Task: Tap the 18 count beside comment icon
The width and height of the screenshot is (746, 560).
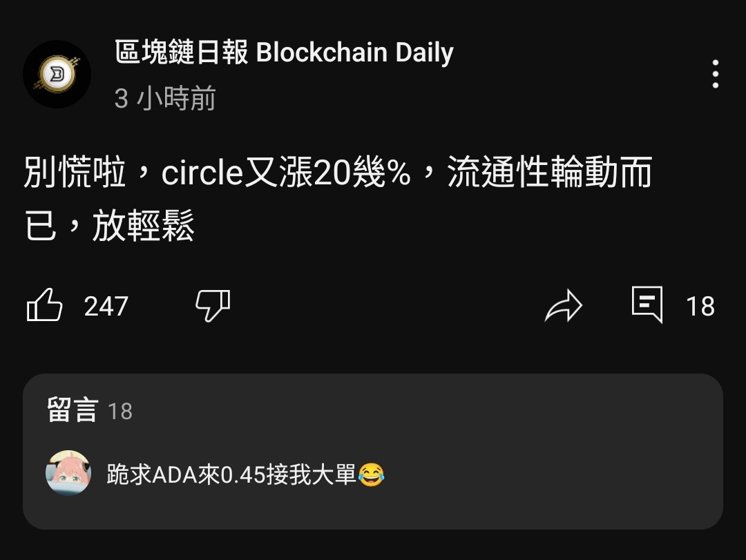Action: pyautogui.click(x=700, y=306)
